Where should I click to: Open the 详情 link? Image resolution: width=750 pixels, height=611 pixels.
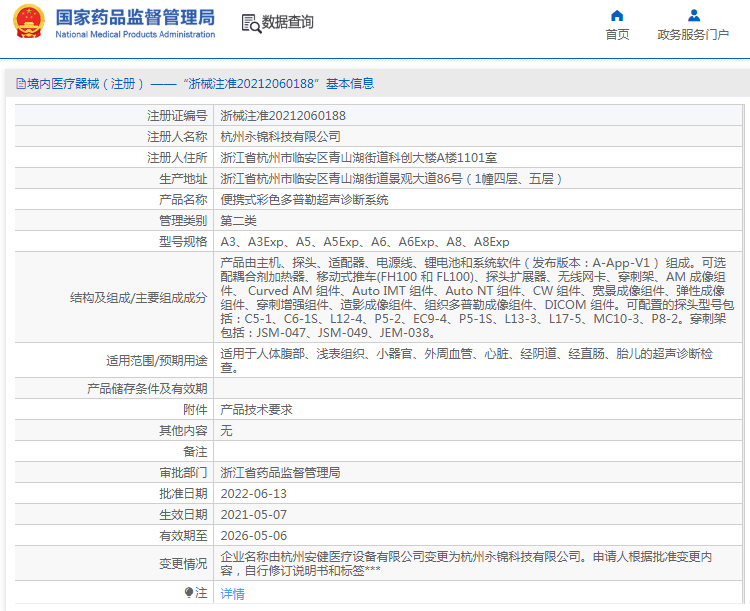click(x=232, y=593)
